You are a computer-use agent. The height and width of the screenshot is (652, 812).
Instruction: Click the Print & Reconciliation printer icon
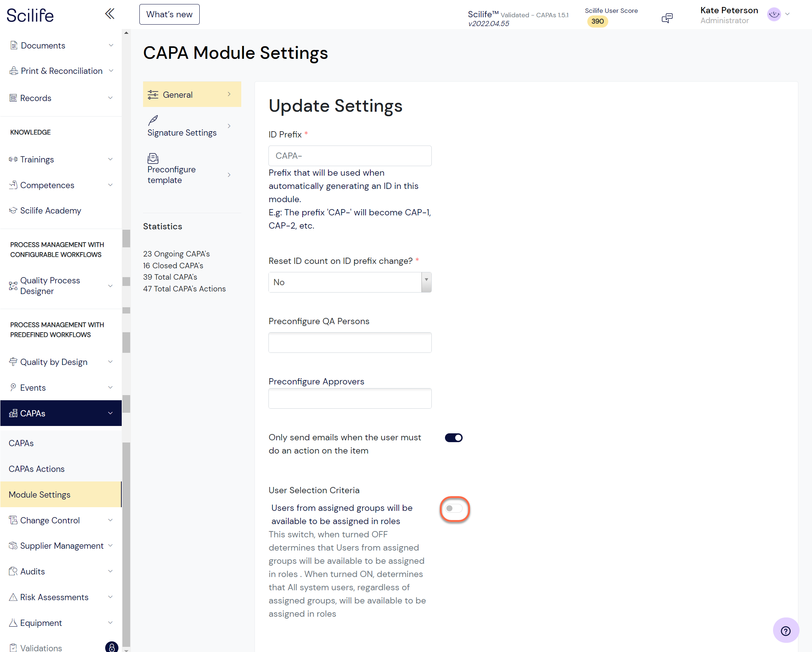pyautogui.click(x=14, y=71)
